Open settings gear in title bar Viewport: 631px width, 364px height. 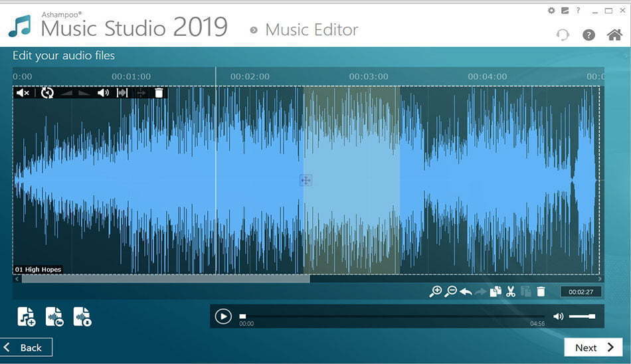[x=551, y=11]
